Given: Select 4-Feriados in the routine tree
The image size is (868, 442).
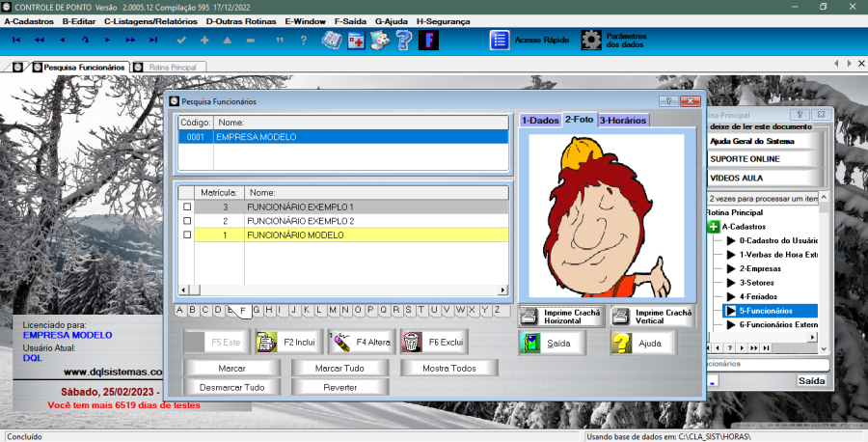Looking at the screenshot, I should pyautogui.click(x=758, y=296).
